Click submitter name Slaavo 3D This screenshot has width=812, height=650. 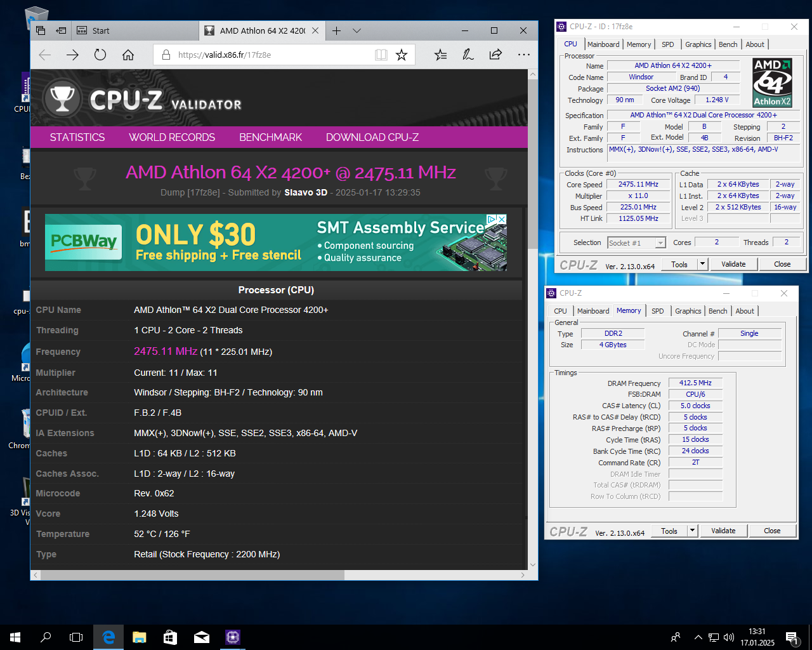pos(306,192)
